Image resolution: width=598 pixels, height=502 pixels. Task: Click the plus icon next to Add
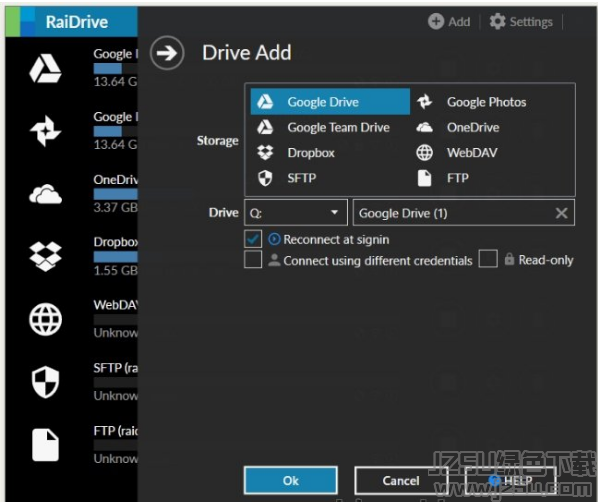[x=436, y=21]
